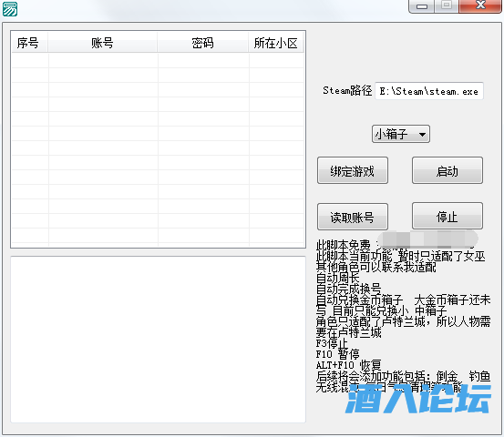Click the 读取账号 button
Viewport: 504px width, 437px height.
[353, 217]
